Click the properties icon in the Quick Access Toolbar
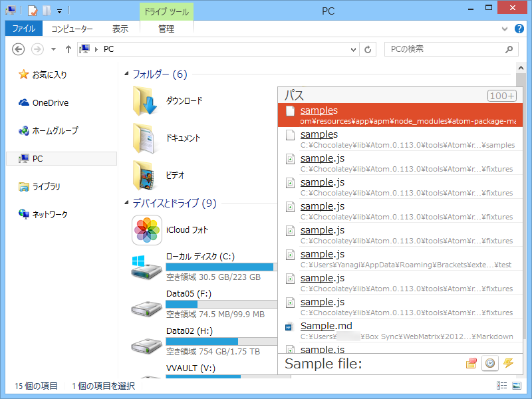 pyautogui.click(x=32, y=10)
